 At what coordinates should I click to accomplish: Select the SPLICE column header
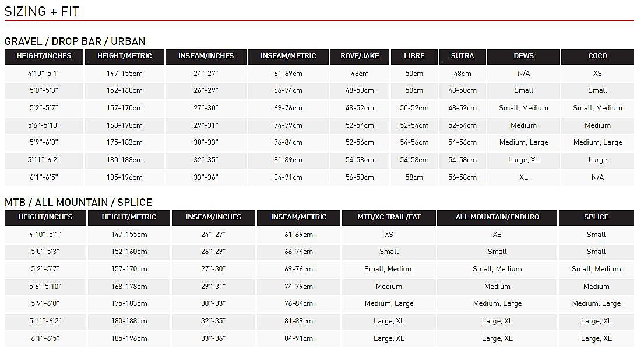596,218
